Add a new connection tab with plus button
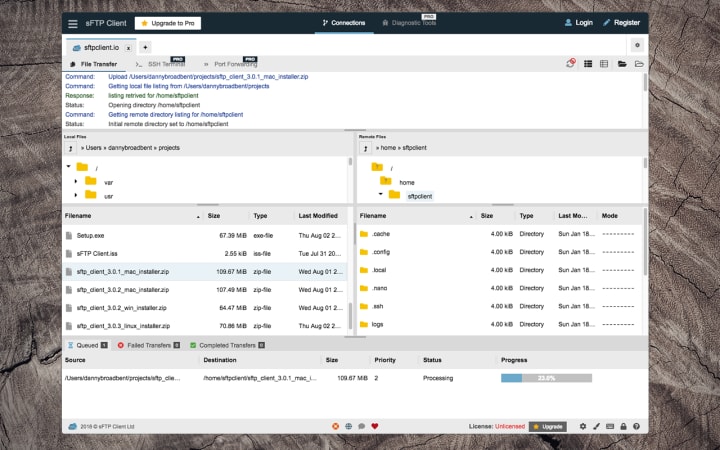The height and width of the screenshot is (450, 720). pos(145,47)
